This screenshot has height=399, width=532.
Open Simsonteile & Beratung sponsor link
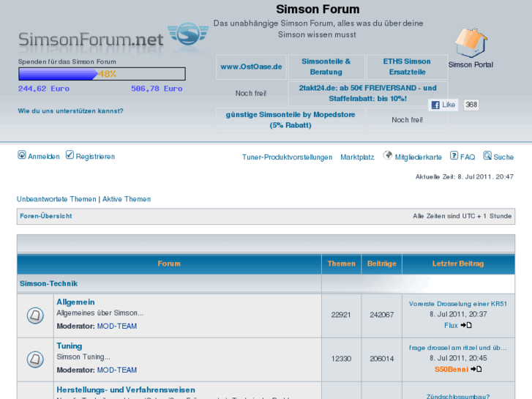326,67
